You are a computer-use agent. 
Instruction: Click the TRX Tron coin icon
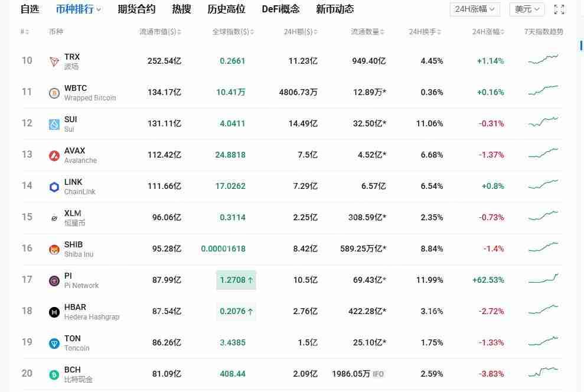click(x=54, y=61)
